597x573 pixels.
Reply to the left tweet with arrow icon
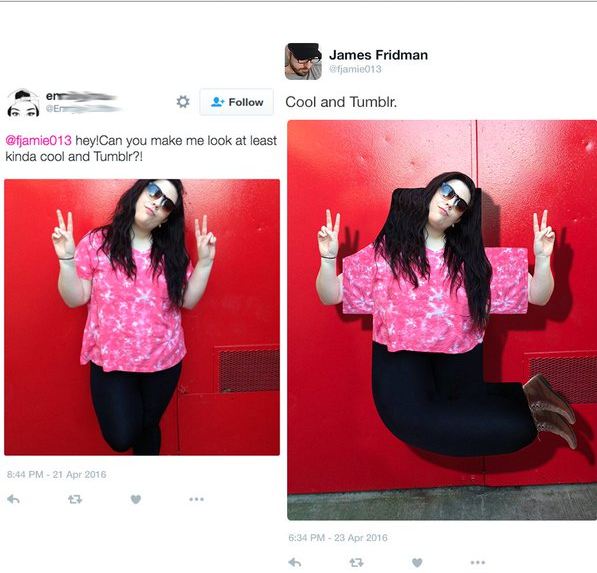(13, 499)
